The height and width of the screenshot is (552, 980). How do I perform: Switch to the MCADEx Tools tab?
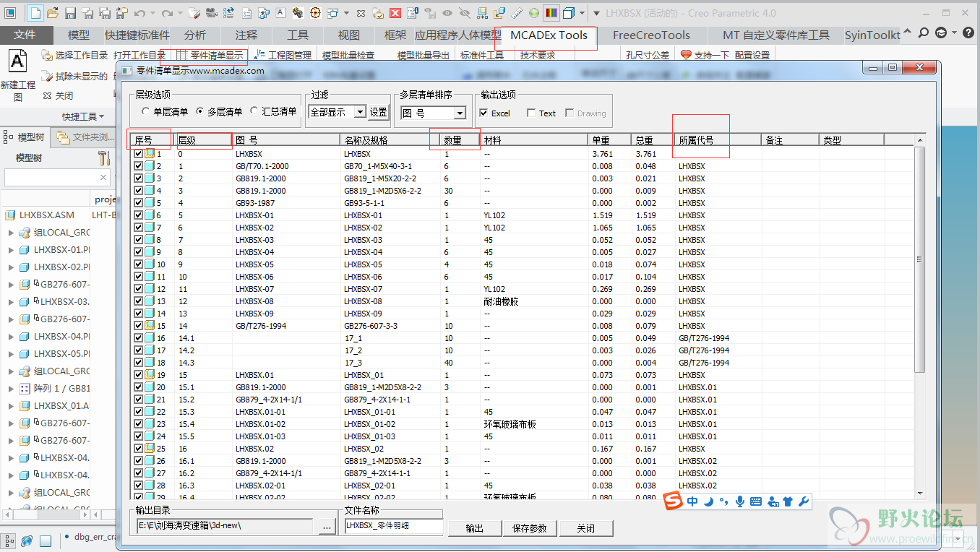(x=549, y=35)
